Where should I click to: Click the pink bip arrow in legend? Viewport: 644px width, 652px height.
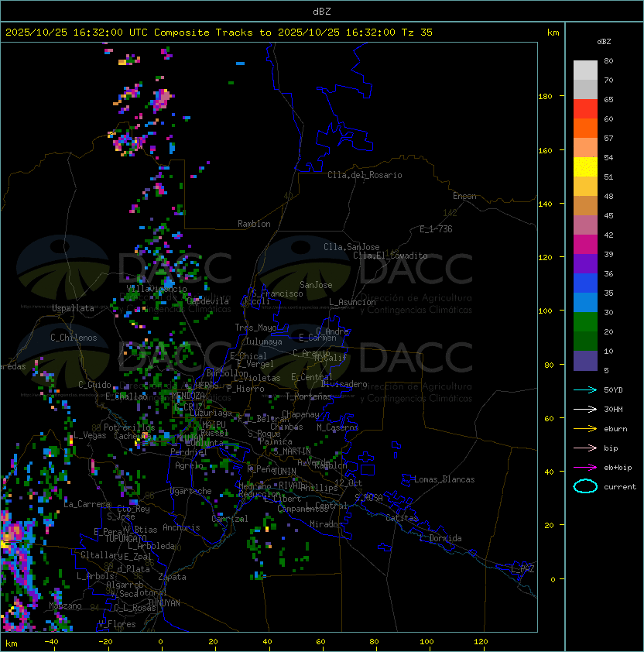pos(585,448)
